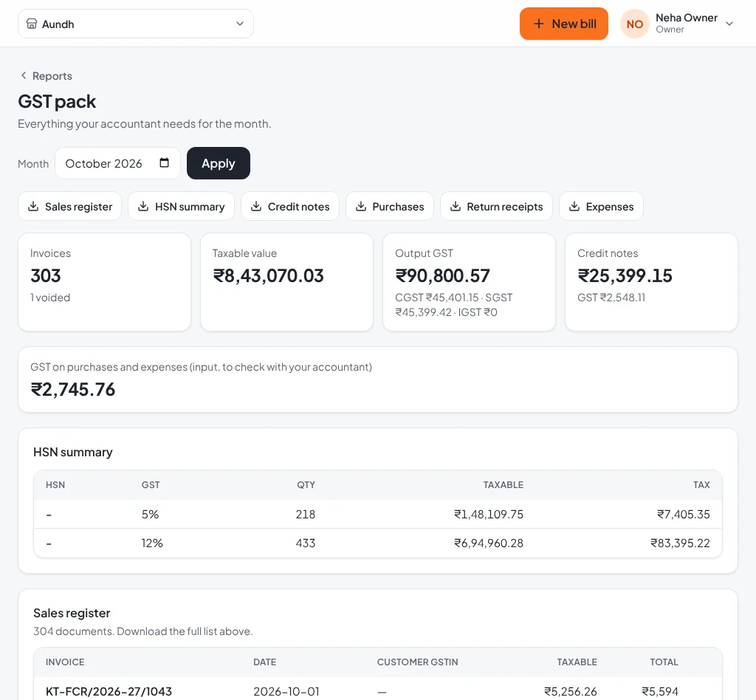Open the Aundh store selector dropdown

136,24
